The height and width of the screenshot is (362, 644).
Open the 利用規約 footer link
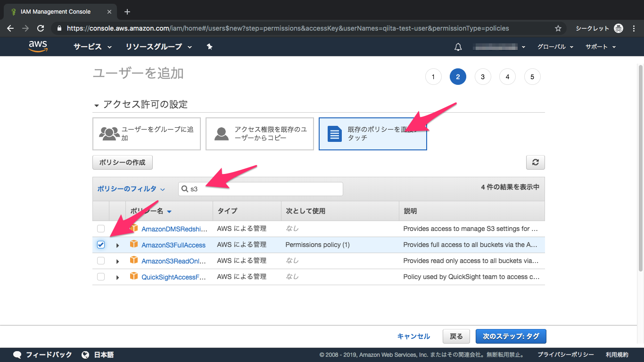(617, 355)
